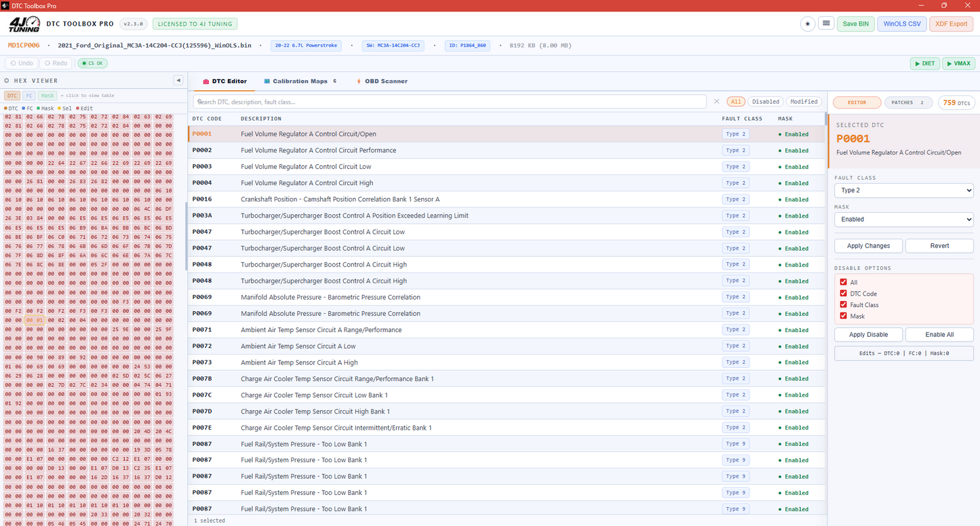Select row P003A Boost Control
This screenshot has width=980, height=526.
[506, 216]
